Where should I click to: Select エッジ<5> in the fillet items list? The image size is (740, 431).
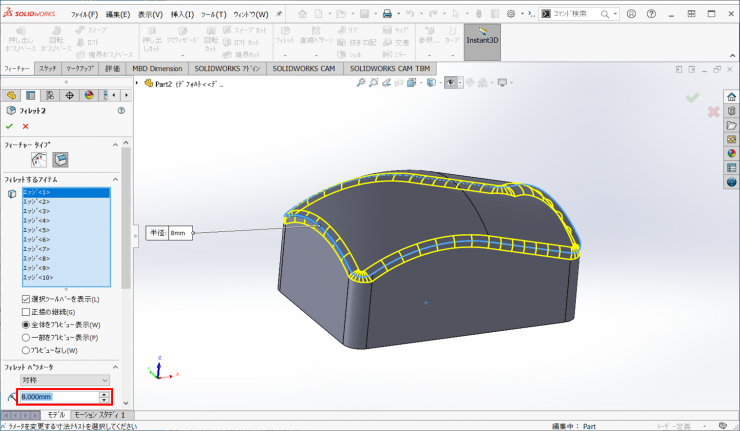click(x=35, y=230)
